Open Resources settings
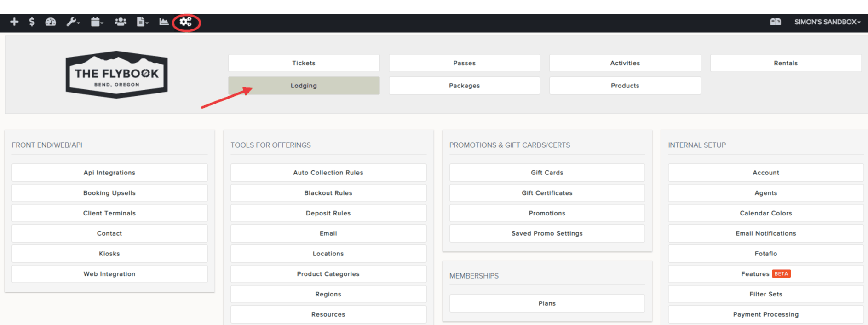 pyautogui.click(x=328, y=314)
